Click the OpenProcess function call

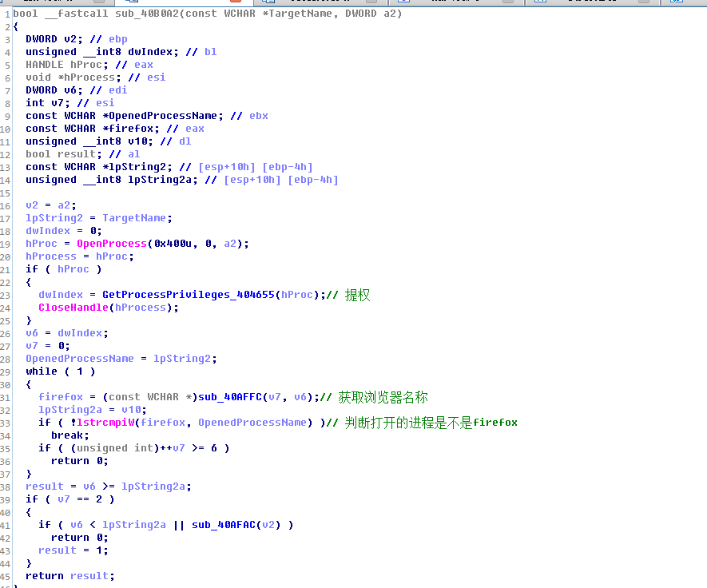[x=112, y=244]
